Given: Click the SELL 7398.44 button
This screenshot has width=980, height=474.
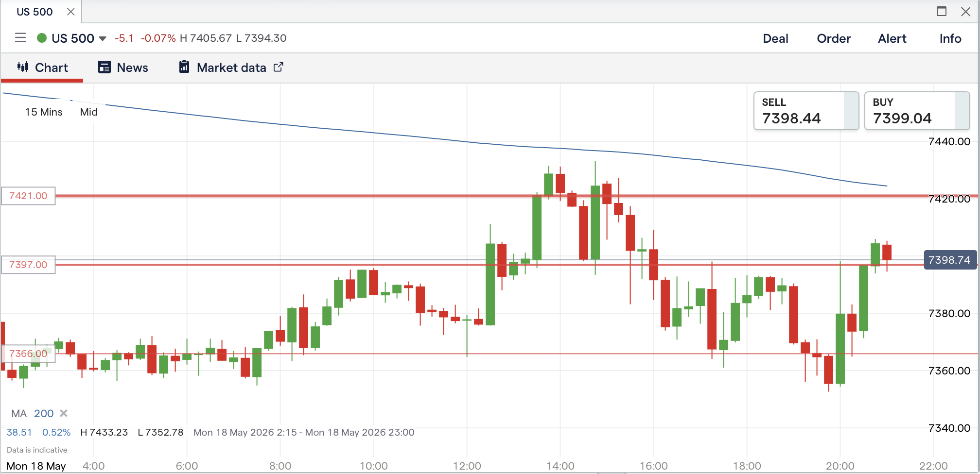Looking at the screenshot, I should pyautogui.click(x=806, y=111).
